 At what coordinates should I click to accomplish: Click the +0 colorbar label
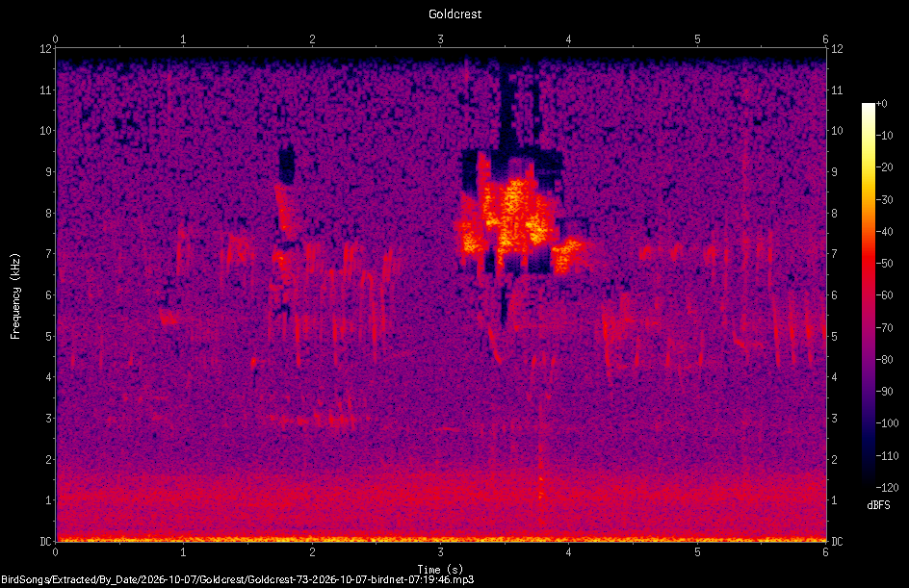[881, 104]
